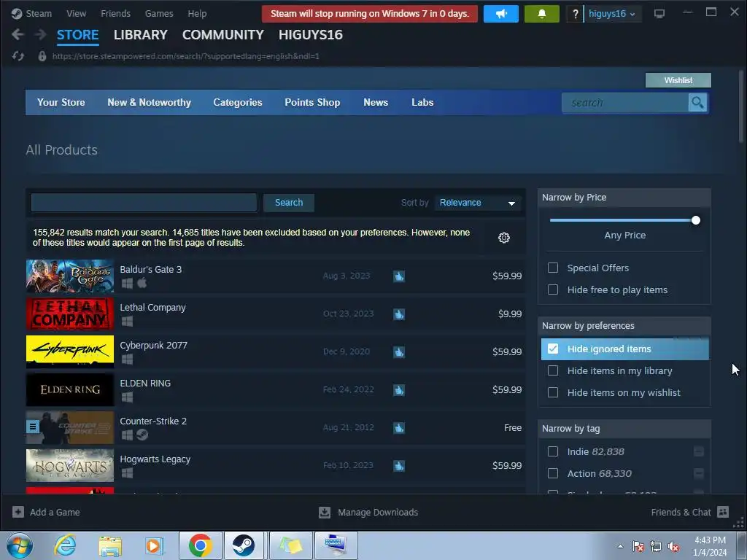The height and width of the screenshot is (560, 747).
Task: Open the News link
Action: [376, 102]
